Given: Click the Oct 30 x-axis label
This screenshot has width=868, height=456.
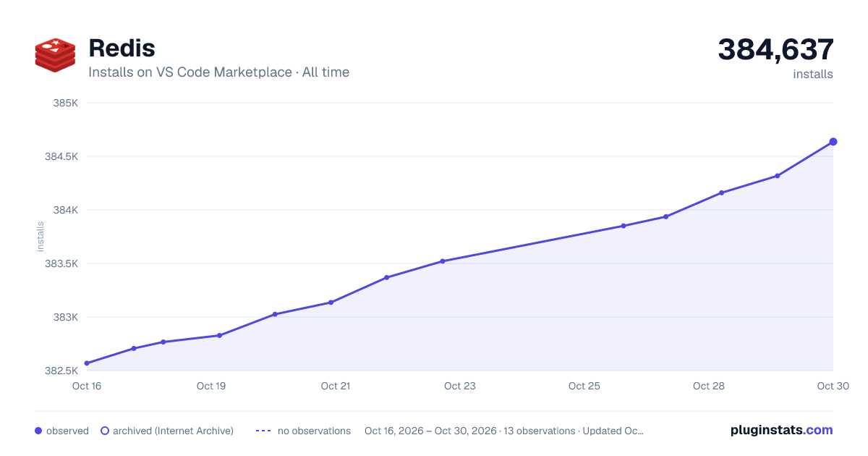Looking at the screenshot, I should (832, 386).
